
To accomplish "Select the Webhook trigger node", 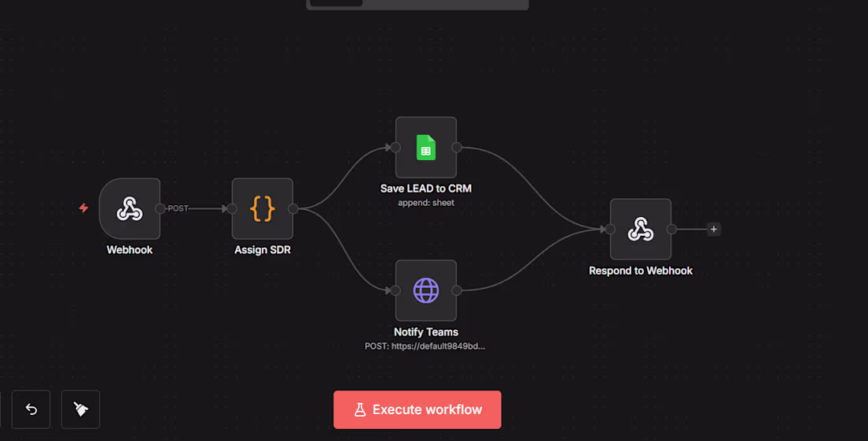I will (129, 208).
